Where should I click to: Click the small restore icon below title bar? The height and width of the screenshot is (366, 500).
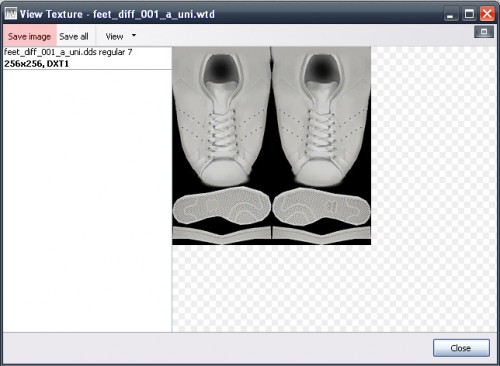pyautogui.click(x=484, y=32)
